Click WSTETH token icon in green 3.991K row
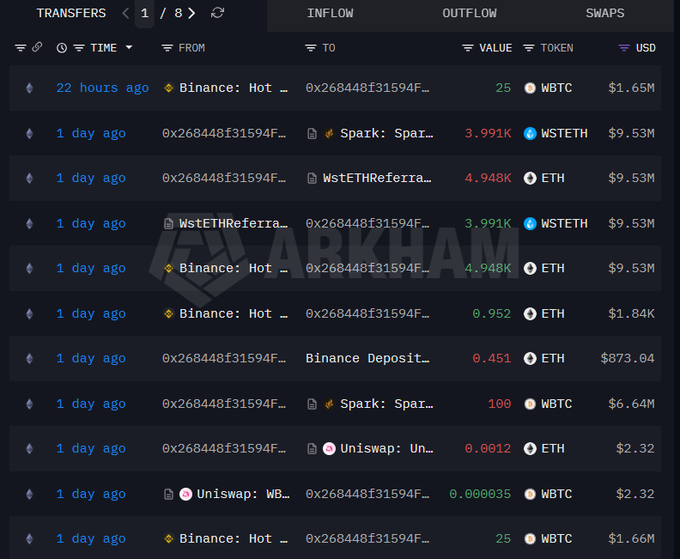The image size is (680, 559). (530, 223)
